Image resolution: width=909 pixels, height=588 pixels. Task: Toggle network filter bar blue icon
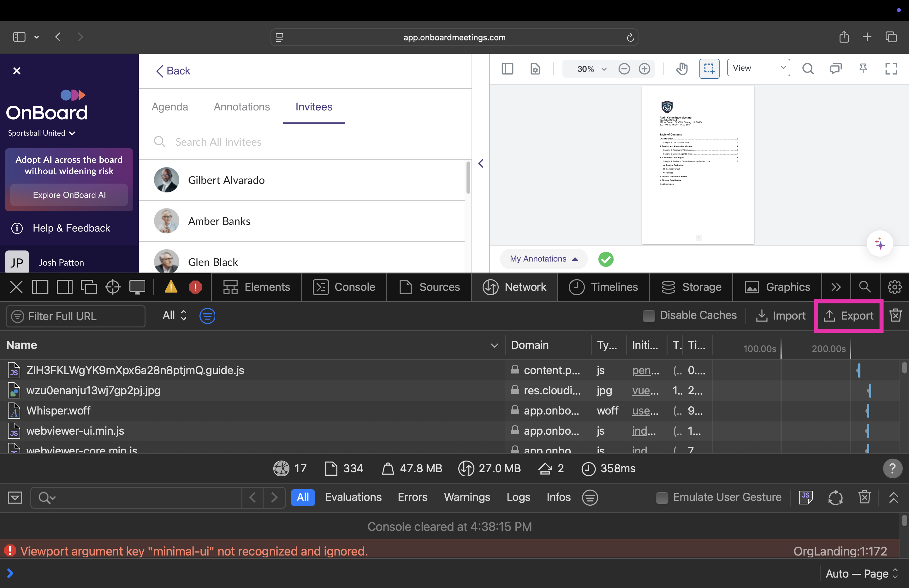click(207, 316)
